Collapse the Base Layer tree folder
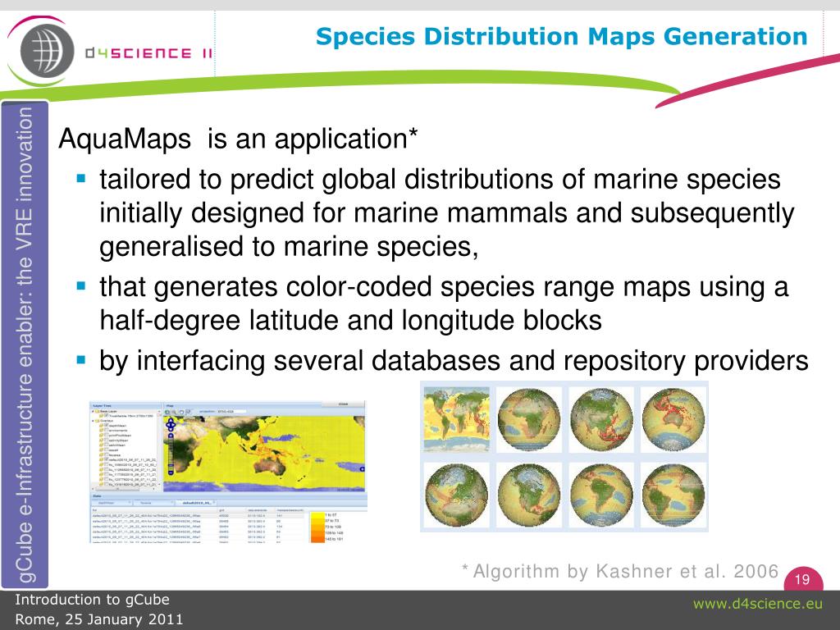This screenshot has height=630, width=840. (x=93, y=411)
